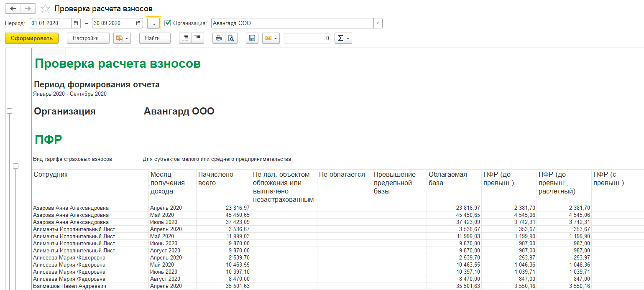Click the Авангард ООО organization field
This screenshot has width=644, height=290.
[x=292, y=23]
